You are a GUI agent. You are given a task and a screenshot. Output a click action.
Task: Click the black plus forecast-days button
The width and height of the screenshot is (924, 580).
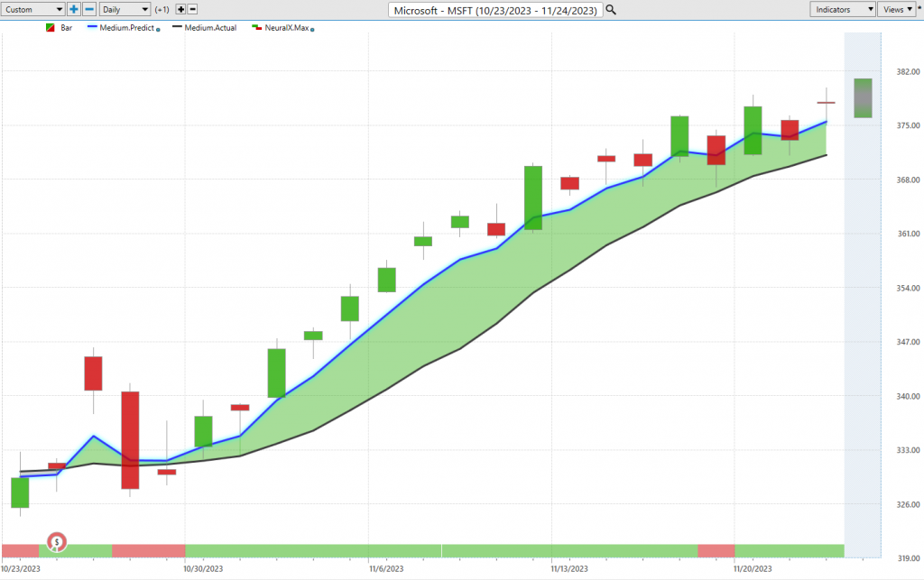point(180,9)
